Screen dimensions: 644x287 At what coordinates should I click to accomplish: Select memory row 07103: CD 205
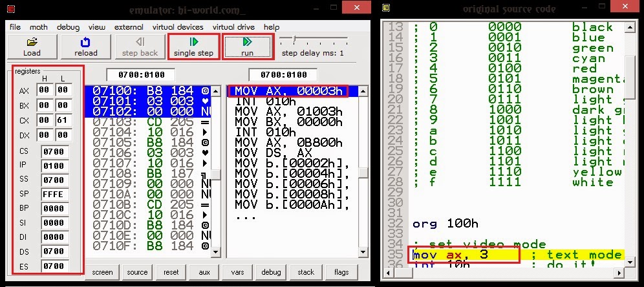tap(148, 122)
